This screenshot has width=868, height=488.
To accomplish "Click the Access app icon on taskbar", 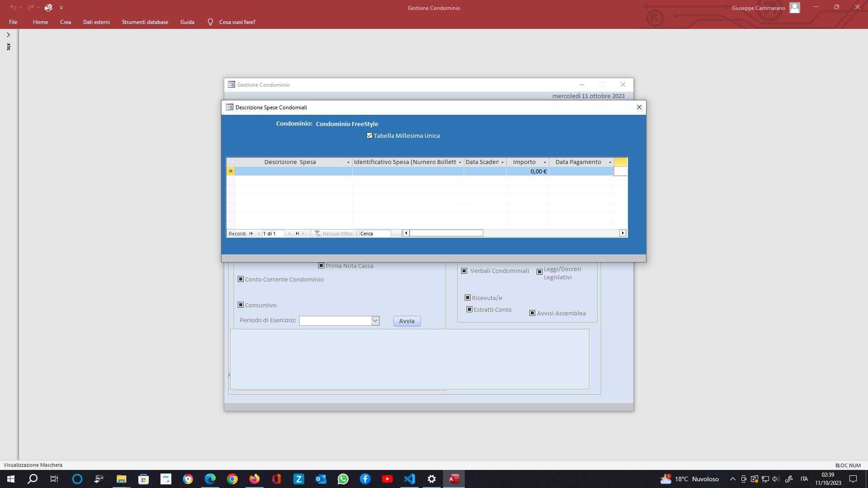I will (x=454, y=479).
